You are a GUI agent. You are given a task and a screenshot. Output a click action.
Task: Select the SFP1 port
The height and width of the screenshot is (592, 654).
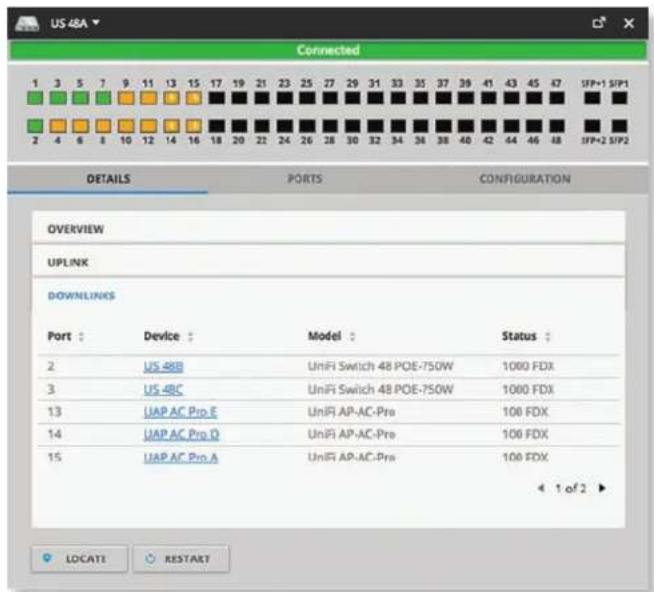click(x=619, y=98)
